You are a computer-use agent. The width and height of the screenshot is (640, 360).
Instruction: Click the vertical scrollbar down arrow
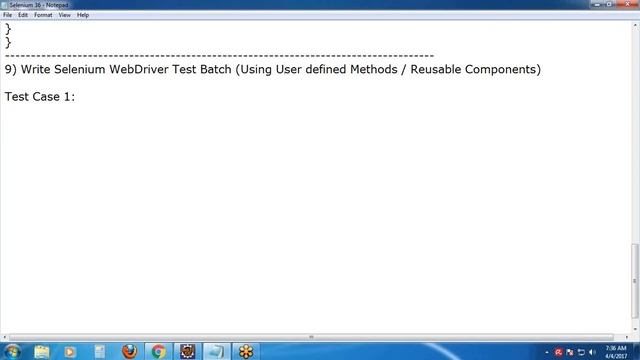coord(635,329)
